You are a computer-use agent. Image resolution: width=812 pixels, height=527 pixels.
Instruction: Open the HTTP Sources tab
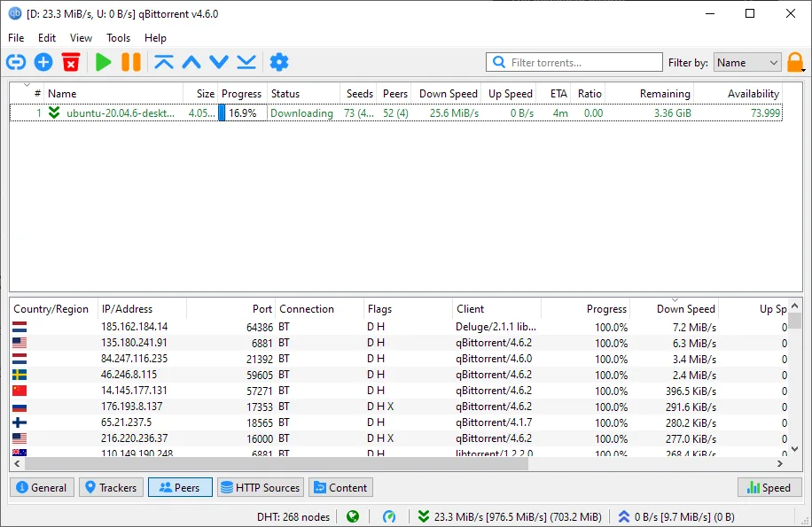pyautogui.click(x=261, y=488)
